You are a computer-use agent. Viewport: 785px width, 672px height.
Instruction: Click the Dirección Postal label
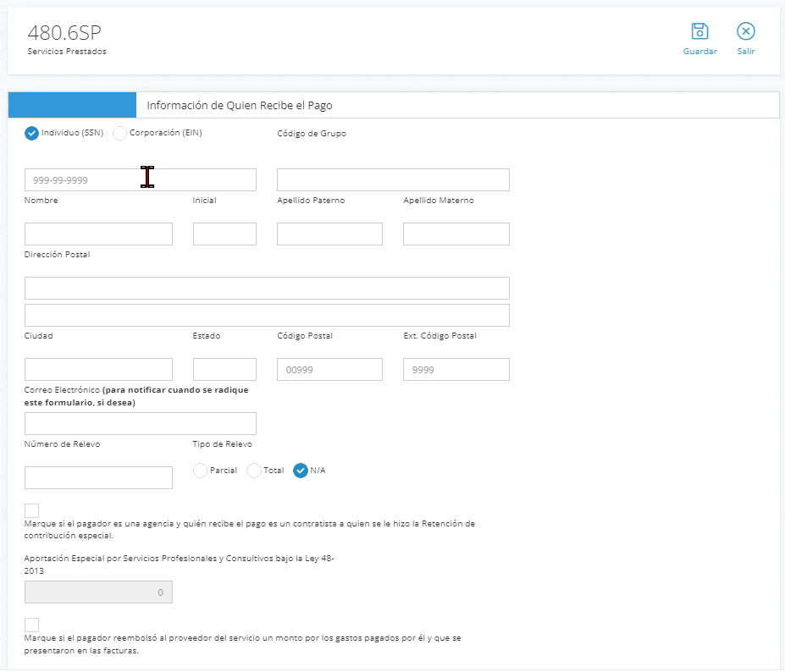tap(57, 255)
